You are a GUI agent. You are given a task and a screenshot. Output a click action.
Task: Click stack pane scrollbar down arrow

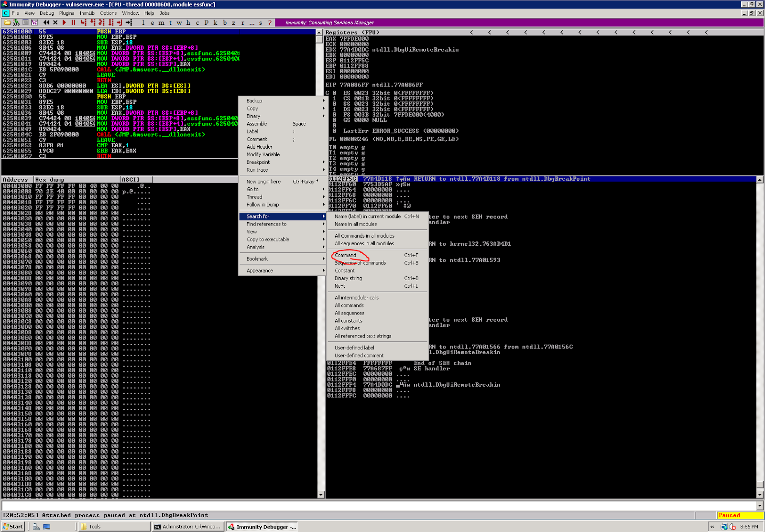(760, 495)
